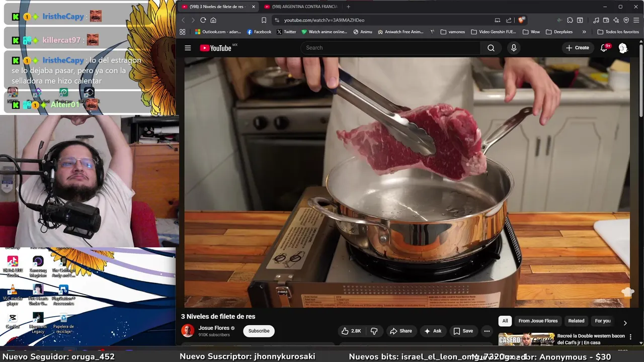Open Josue Flores channel name link
644x362 pixels.
(x=214, y=328)
